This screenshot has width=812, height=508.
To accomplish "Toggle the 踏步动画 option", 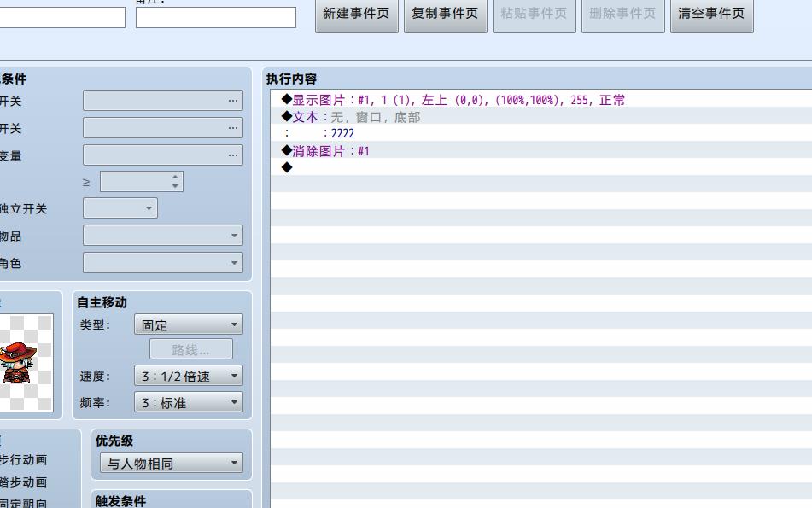I will (24, 482).
